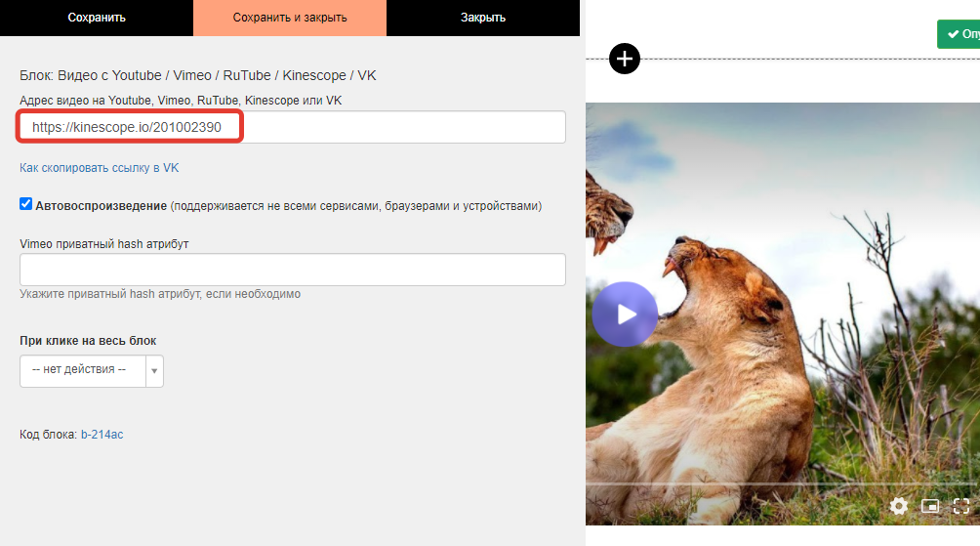The width and height of the screenshot is (980, 546).
Task: Click the block code link b-214ac
Action: (x=102, y=434)
